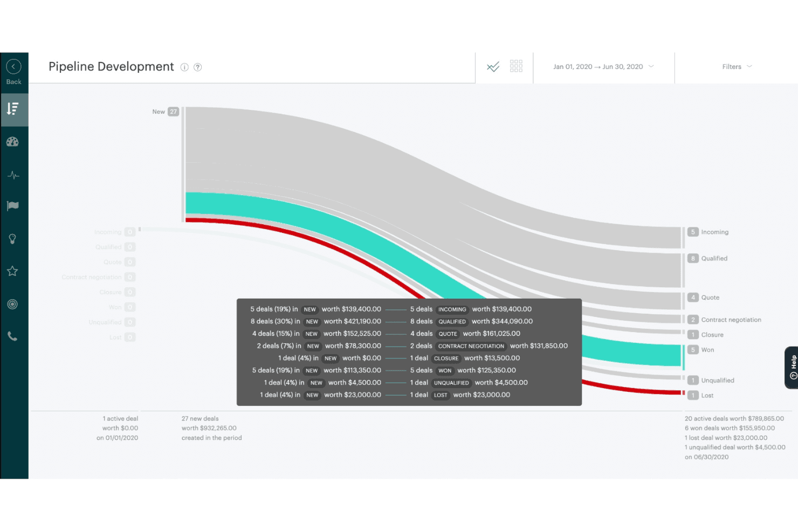Select the Contract negotiation end stage label
This screenshot has height=532, width=798.
[x=731, y=320]
